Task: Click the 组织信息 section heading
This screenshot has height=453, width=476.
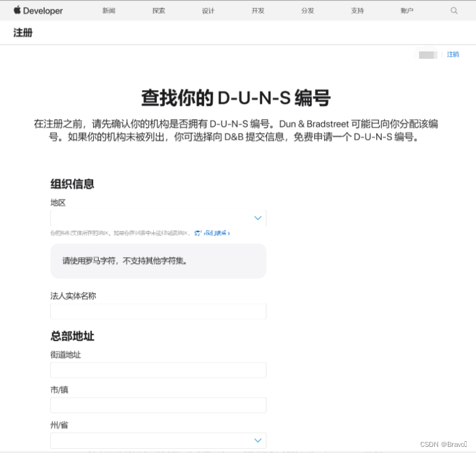Action: coord(72,184)
